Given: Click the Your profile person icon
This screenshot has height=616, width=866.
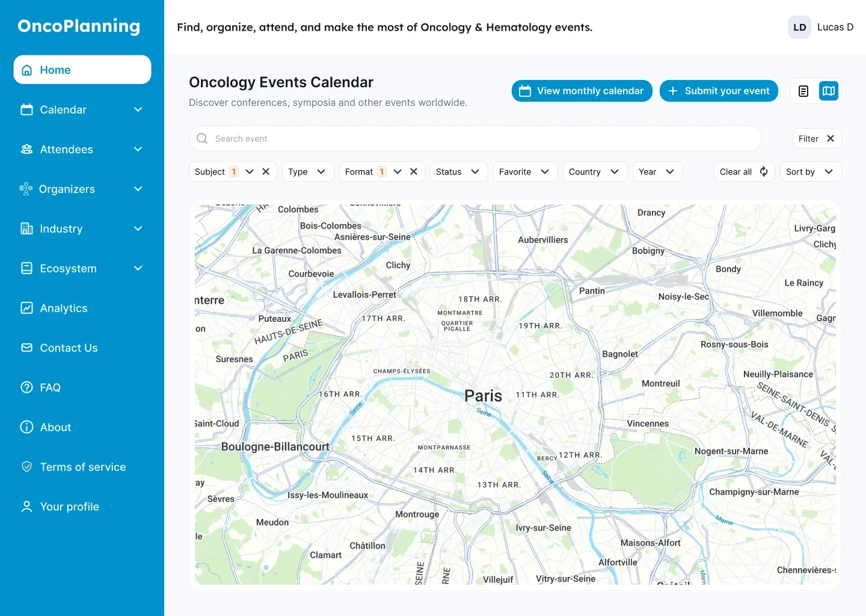Looking at the screenshot, I should click(x=26, y=507).
